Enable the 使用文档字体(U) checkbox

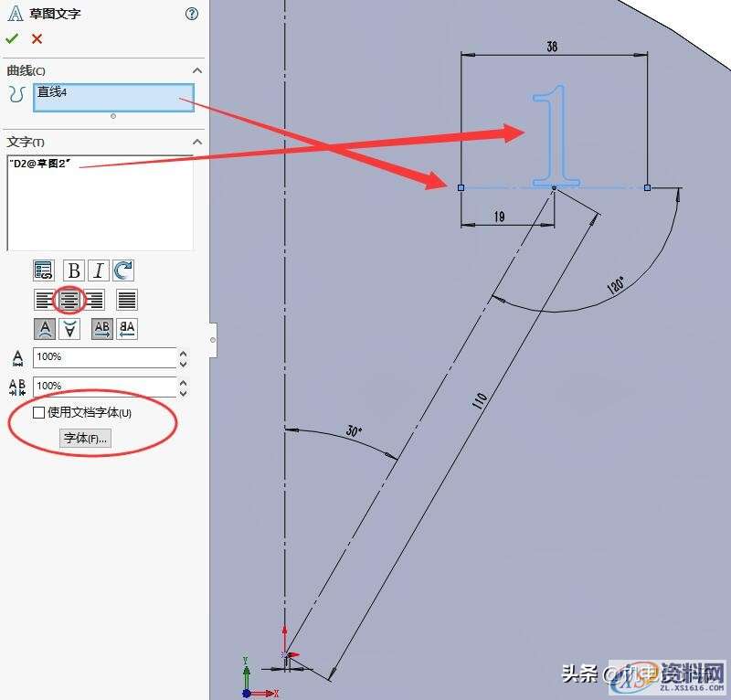point(37,412)
